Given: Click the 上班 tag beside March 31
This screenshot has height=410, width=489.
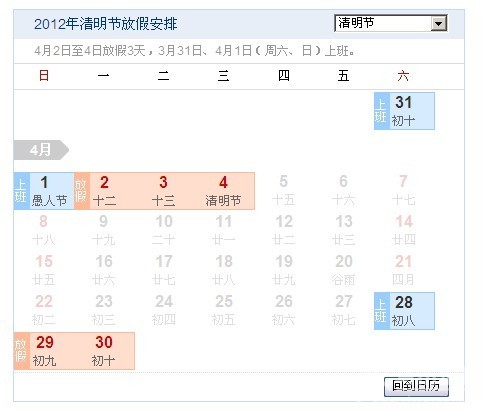Looking at the screenshot, I should coord(382,111).
